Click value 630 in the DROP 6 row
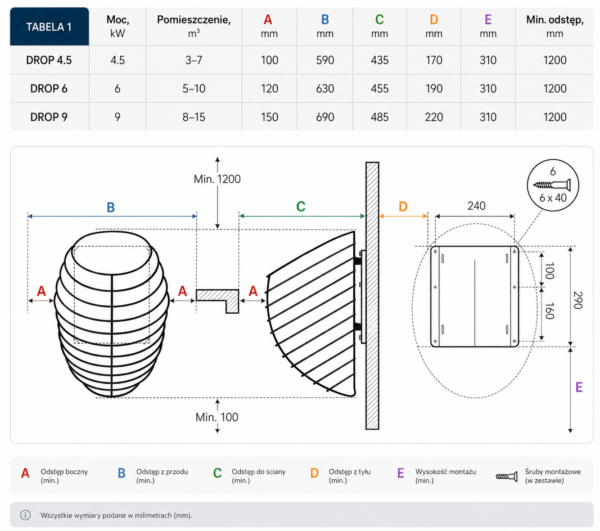This screenshot has width=600, height=531. point(325,89)
